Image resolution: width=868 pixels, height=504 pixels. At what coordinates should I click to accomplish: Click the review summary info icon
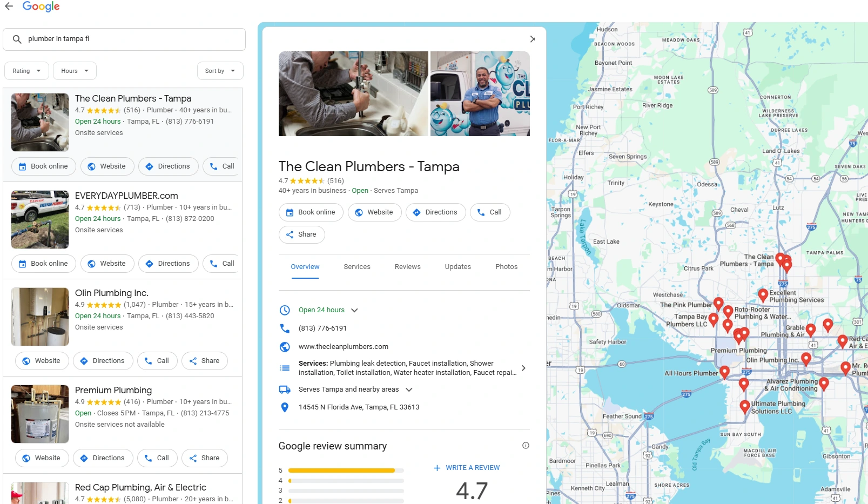pyautogui.click(x=526, y=446)
